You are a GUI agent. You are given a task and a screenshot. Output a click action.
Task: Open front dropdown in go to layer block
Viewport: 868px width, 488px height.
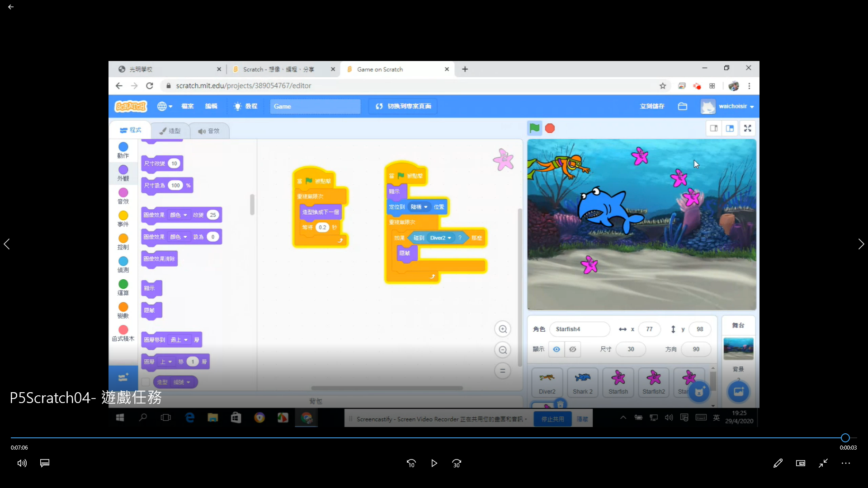(x=179, y=340)
